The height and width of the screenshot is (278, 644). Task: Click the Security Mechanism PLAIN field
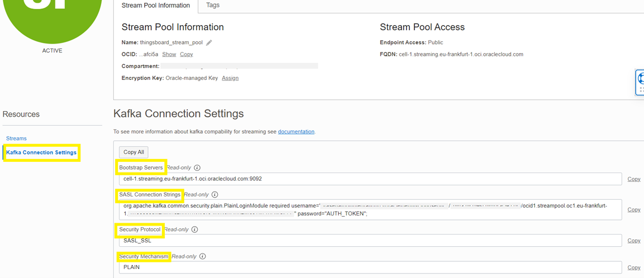coord(370,267)
